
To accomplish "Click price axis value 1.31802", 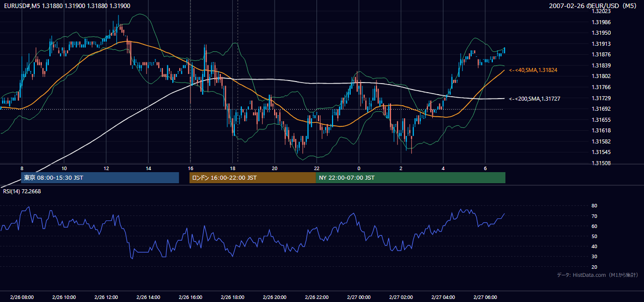I will 601,76.
